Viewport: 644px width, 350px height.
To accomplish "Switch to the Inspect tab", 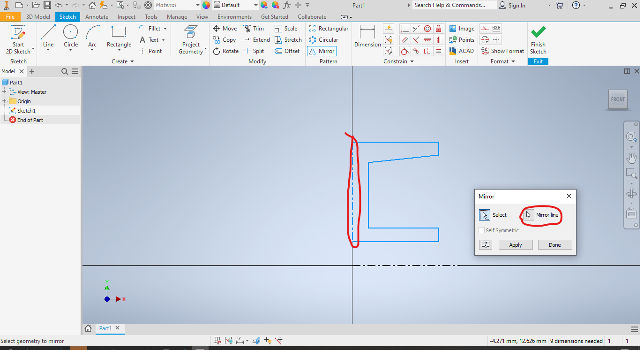I will (127, 17).
